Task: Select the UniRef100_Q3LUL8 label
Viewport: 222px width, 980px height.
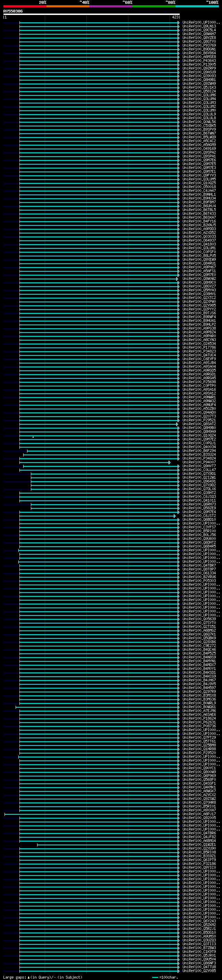Action: pyautogui.click(x=199, y=118)
